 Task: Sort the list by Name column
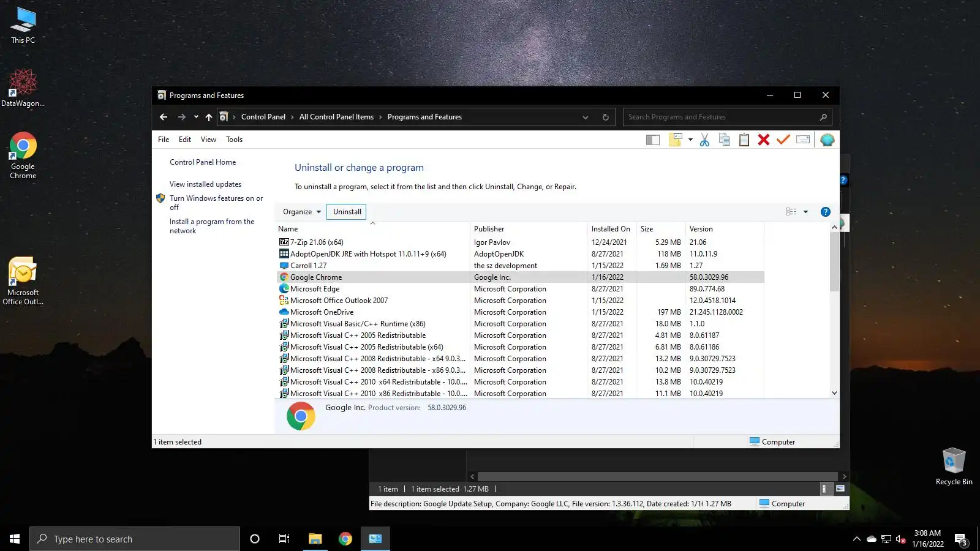pyautogui.click(x=372, y=229)
